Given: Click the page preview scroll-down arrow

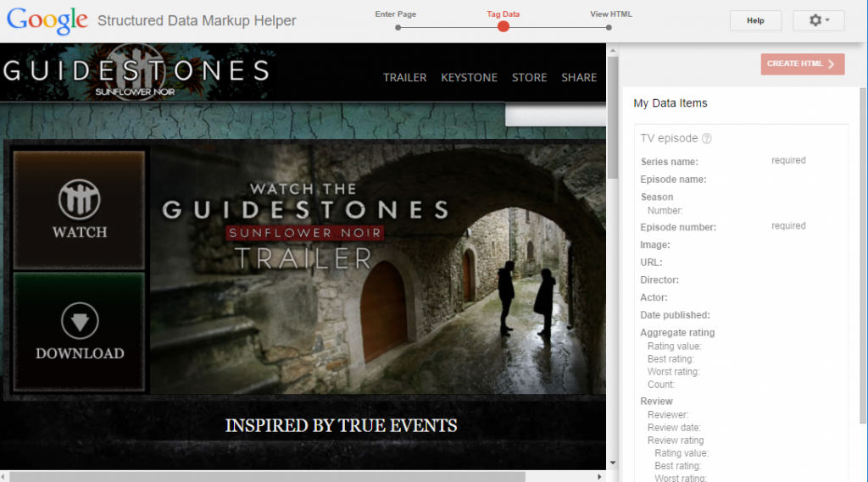Looking at the screenshot, I should click(x=612, y=463).
